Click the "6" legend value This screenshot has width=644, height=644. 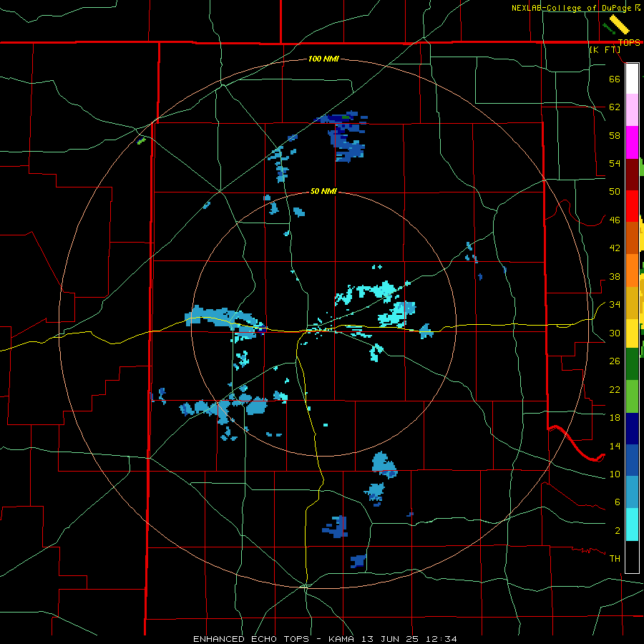pyautogui.click(x=618, y=502)
